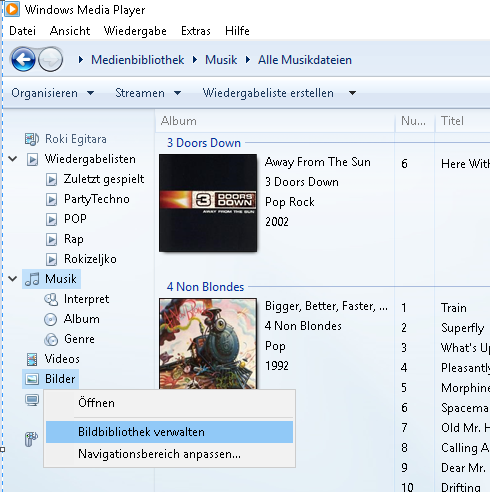Collapse the Musik tree node
The image size is (490, 492).
coord(13,279)
